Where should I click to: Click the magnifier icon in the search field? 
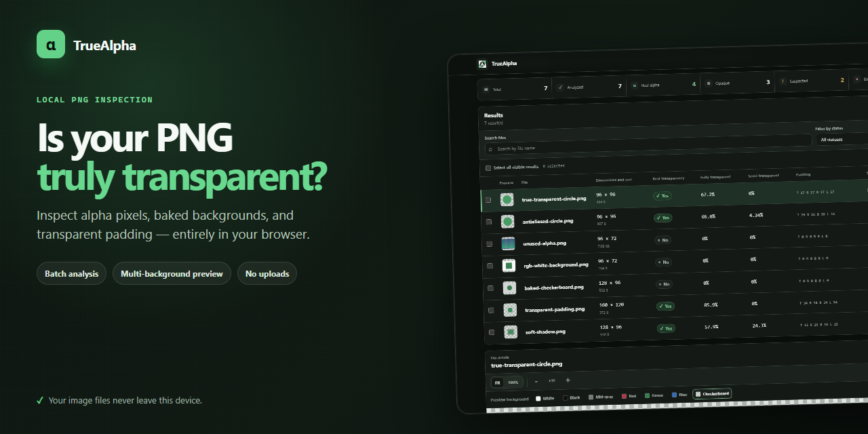[490, 149]
